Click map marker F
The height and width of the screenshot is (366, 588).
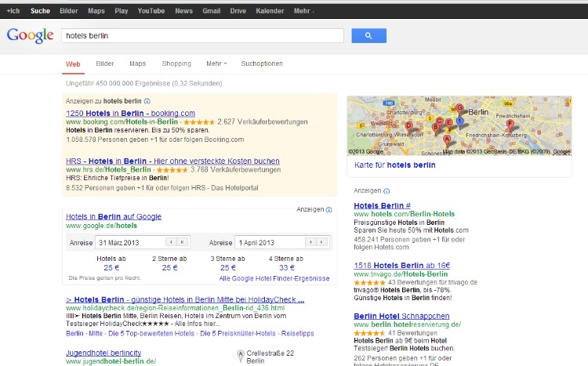coord(510,125)
